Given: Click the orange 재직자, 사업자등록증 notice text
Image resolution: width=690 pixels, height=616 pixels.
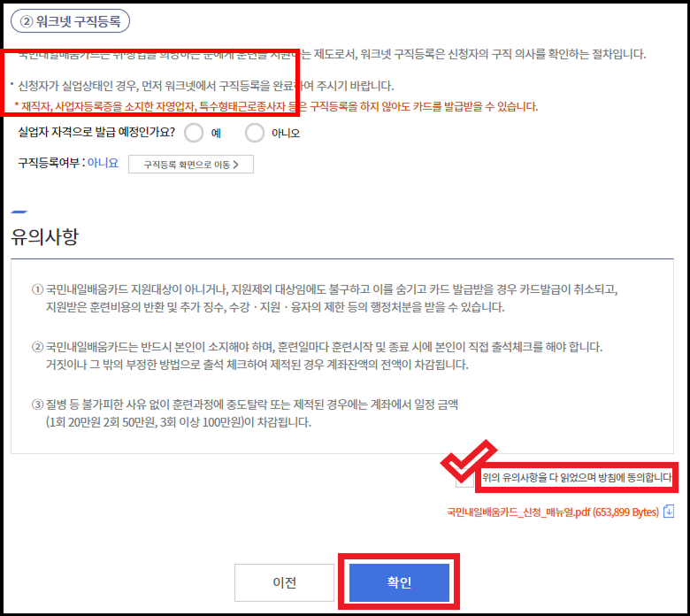Looking at the screenshot, I should coord(276,106).
